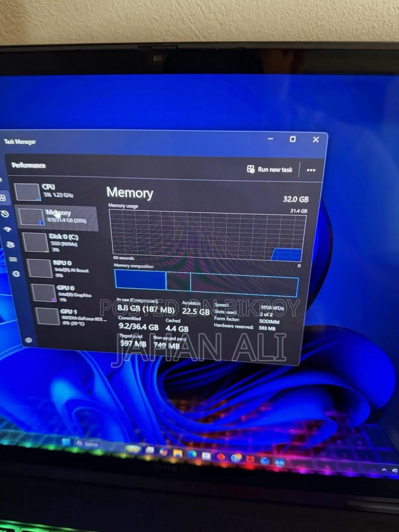Open the Performance page from the sidebar
This screenshot has width=399, height=532.
3,198
